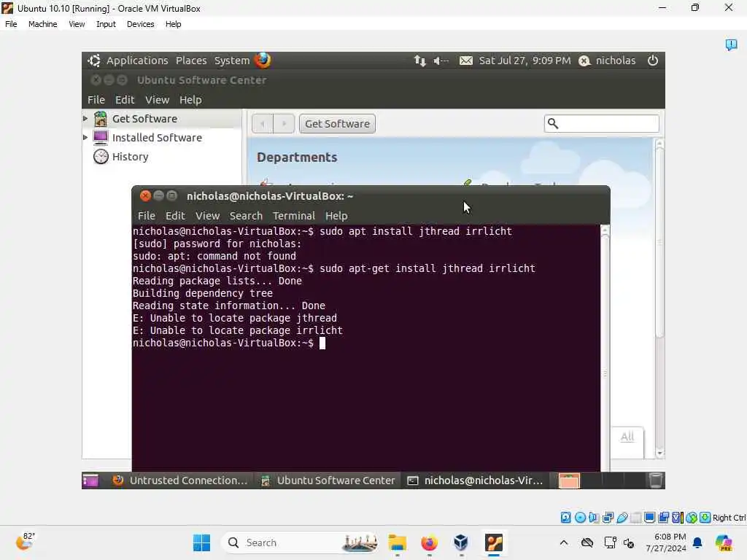The image size is (747, 560).
Task: Select the Installed Software monitor icon
Action: (x=101, y=138)
